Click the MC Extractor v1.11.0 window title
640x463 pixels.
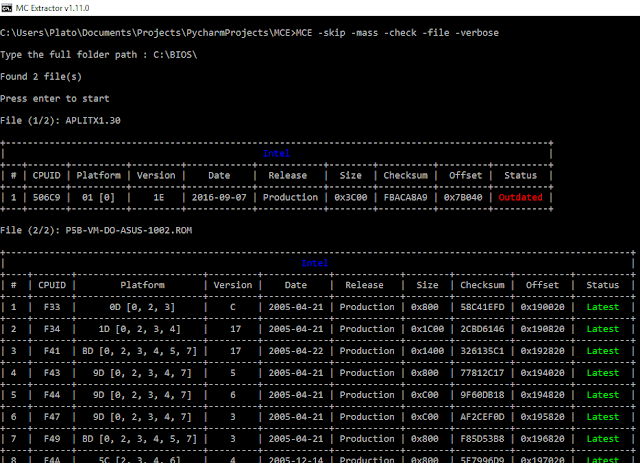[x=52, y=8]
